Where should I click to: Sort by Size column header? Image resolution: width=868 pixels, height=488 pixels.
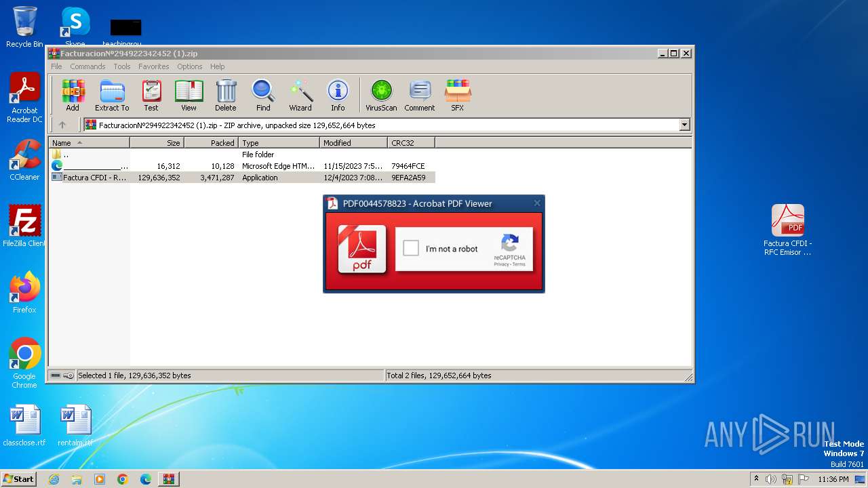coord(157,142)
